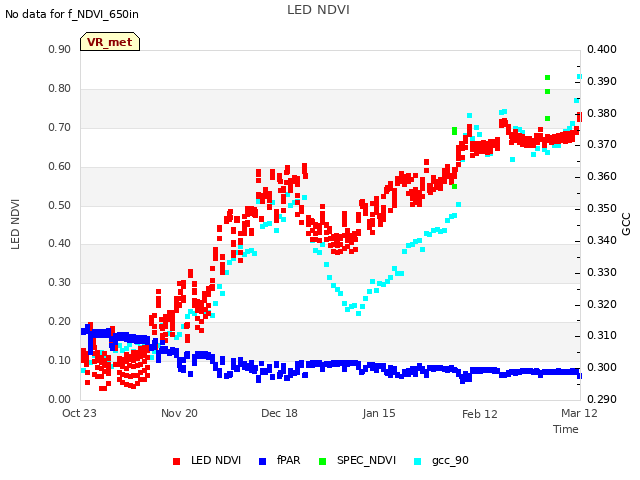Click the 0.20 left axis value

click(x=60, y=322)
